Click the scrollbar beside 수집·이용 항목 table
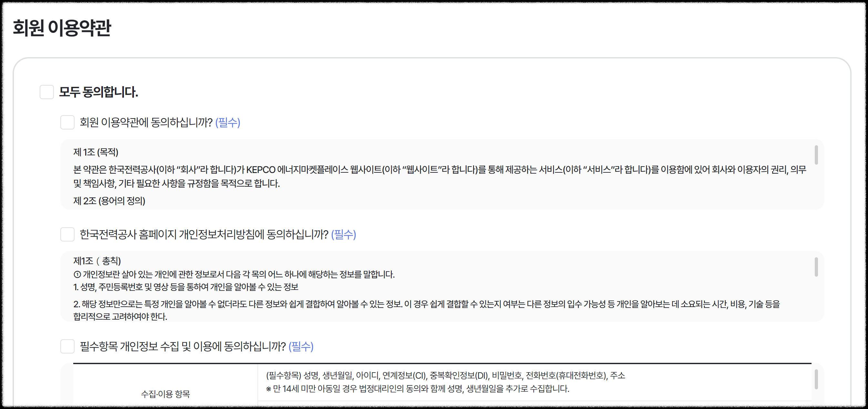This screenshot has height=409, width=868. point(816,379)
